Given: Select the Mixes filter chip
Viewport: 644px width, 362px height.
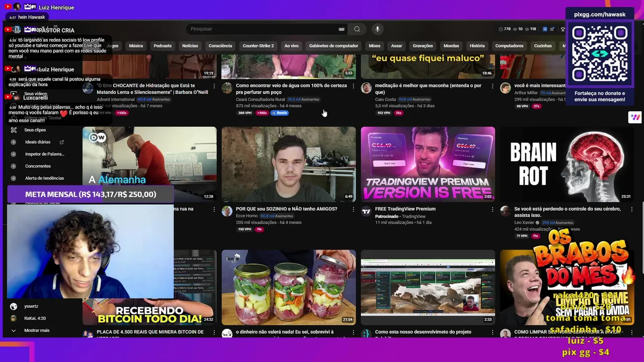Looking at the screenshot, I should click(x=375, y=46).
